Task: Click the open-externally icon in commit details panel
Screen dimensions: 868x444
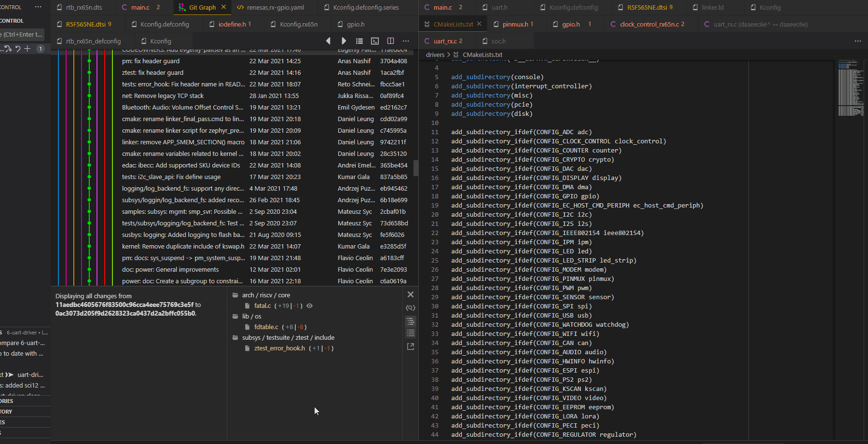Action: click(x=411, y=346)
